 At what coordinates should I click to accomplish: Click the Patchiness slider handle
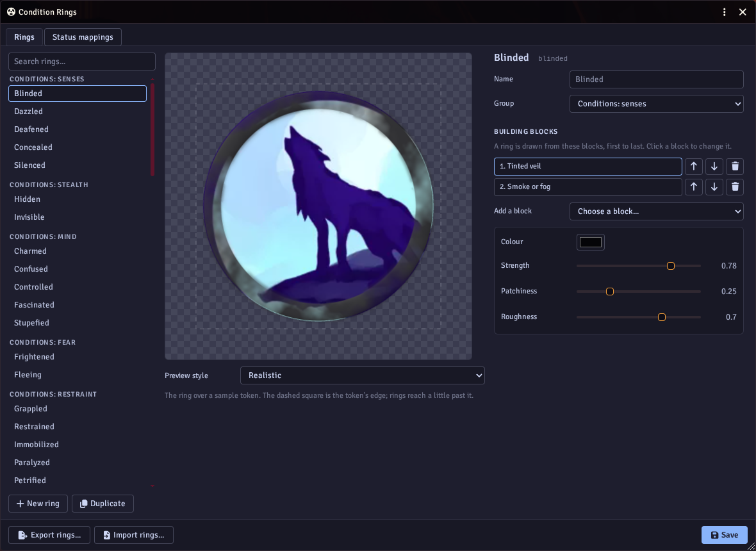point(610,291)
